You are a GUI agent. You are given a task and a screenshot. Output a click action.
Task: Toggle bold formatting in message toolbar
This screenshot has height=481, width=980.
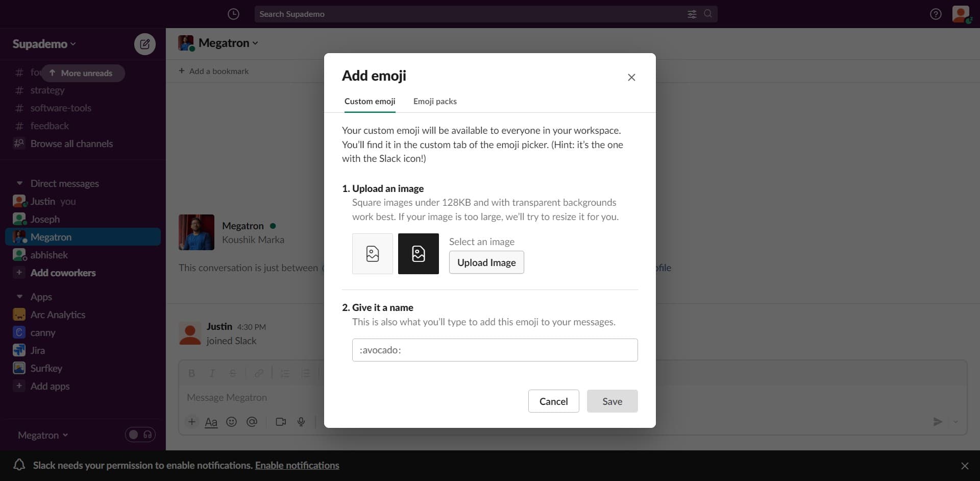click(x=191, y=373)
